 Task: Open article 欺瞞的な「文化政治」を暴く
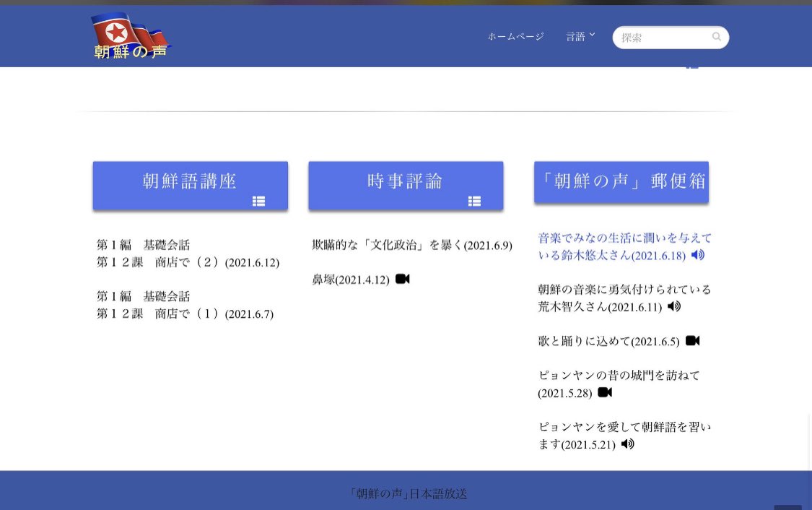412,245
